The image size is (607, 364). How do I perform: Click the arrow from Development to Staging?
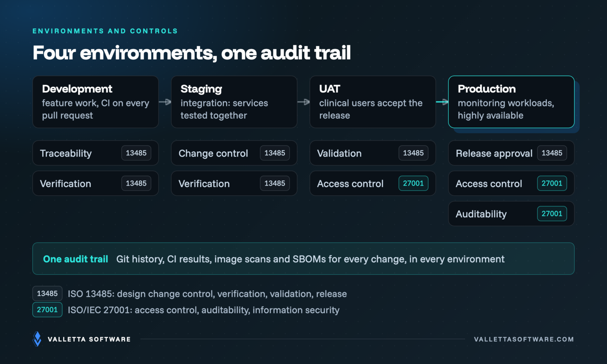click(x=165, y=102)
